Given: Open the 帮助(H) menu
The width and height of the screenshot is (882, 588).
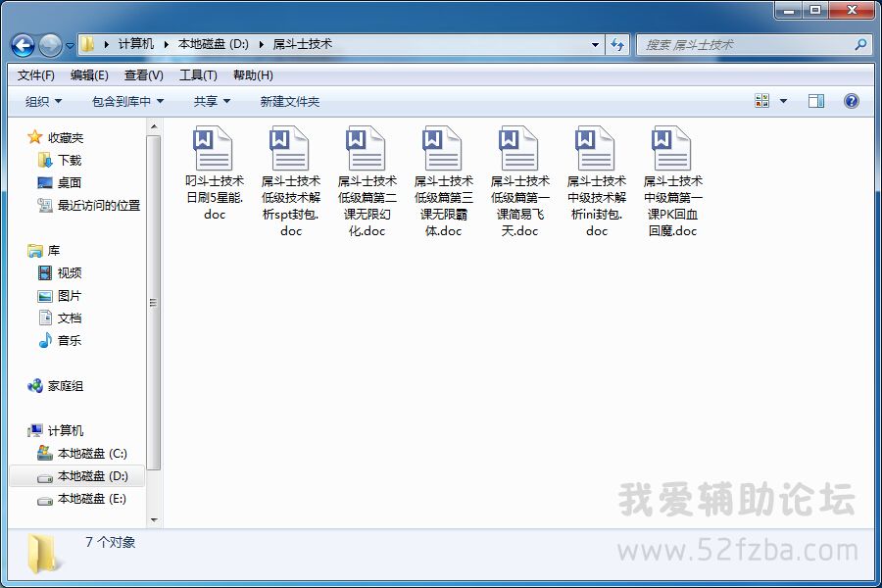Looking at the screenshot, I should point(253,75).
